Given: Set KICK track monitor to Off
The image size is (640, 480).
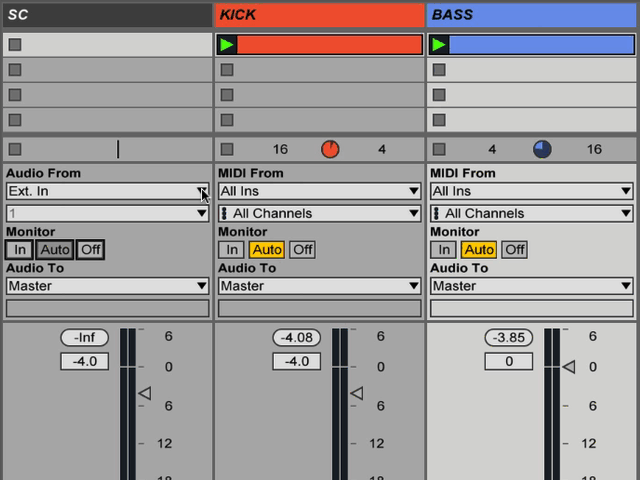Looking at the screenshot, I should 302,249.
